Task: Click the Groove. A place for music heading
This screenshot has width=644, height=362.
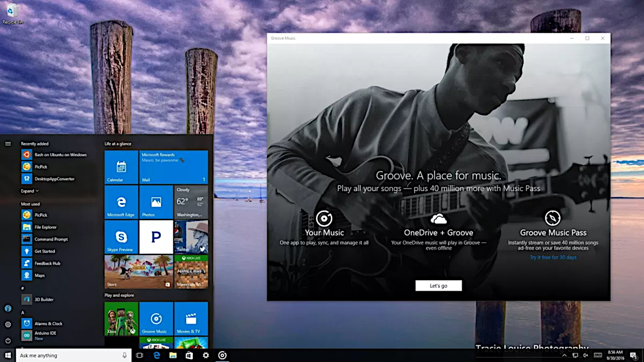Action: [x=438, y=175]
